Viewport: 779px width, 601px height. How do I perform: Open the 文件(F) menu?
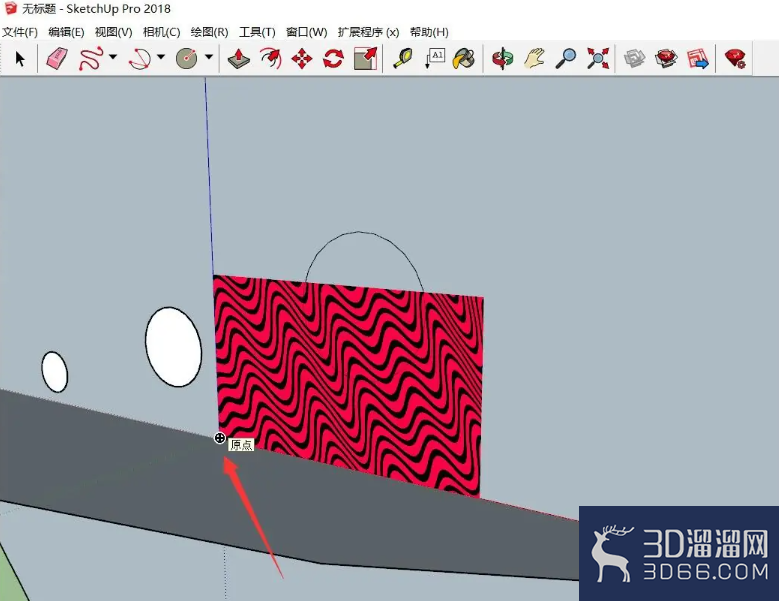point(20,32)
